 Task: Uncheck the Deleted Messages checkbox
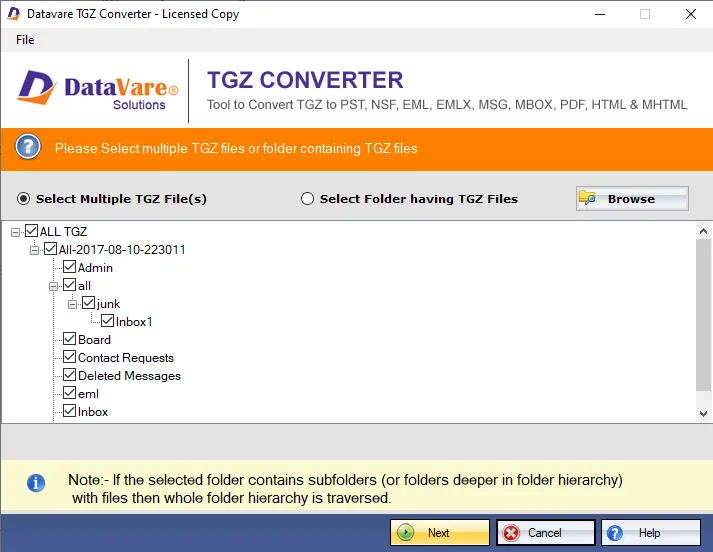tap(70, 375)
